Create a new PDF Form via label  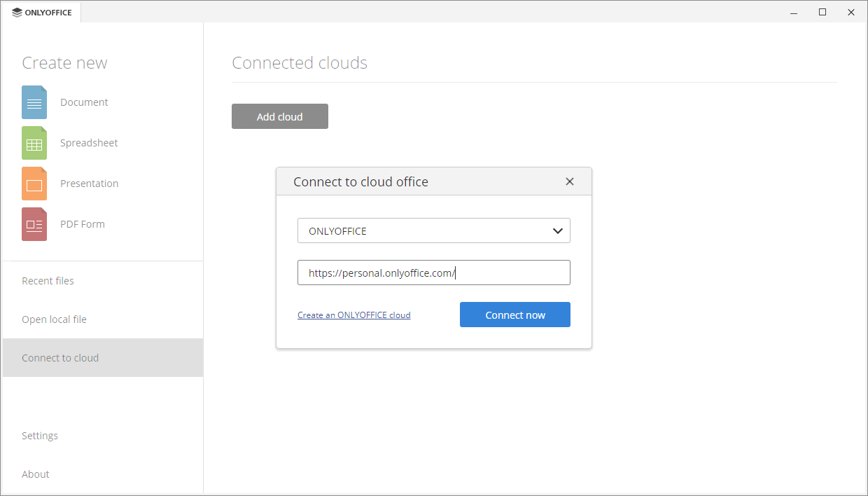point(83,224)
